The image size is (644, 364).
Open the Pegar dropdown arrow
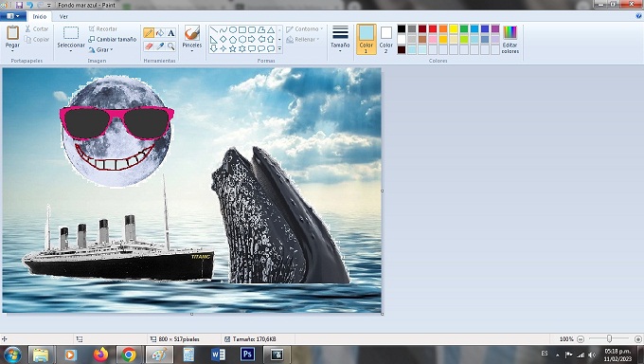coord(12,51)
